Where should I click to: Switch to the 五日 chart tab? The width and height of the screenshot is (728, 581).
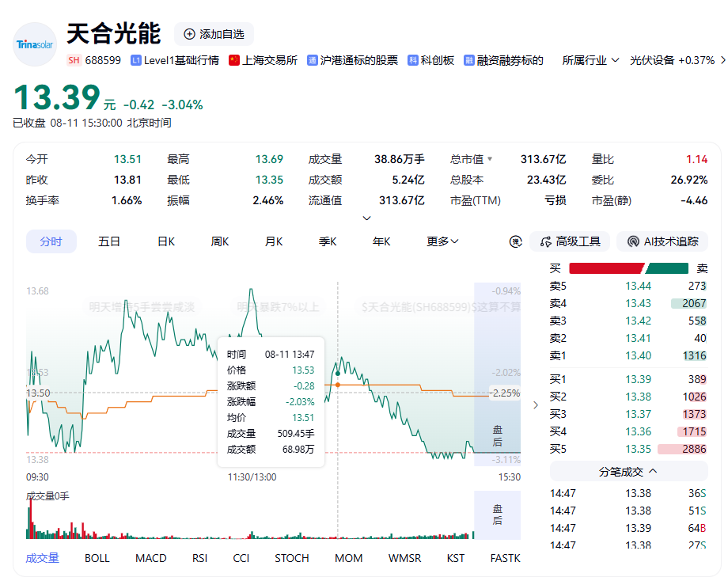[109, 241]
